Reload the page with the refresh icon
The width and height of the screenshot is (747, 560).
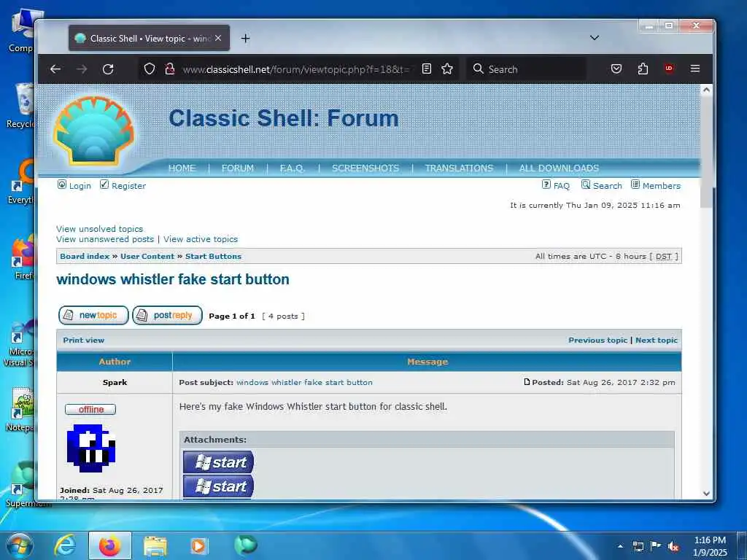pos(108,69)
